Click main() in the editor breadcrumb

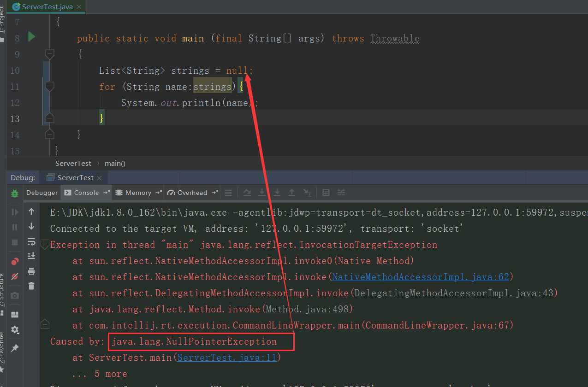115,163
